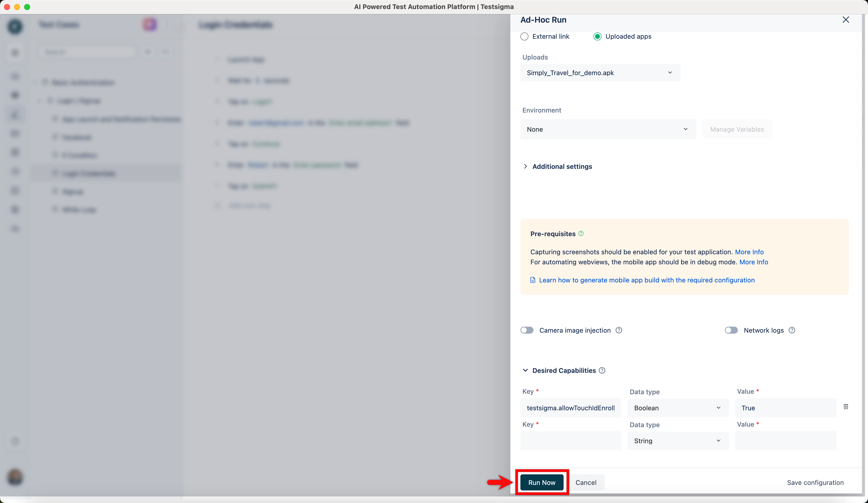Image resolution: width=868 pixels, height=503 pixels.
Task: Click the Pre-requisites help icon
Action: [x=581, y=234]
